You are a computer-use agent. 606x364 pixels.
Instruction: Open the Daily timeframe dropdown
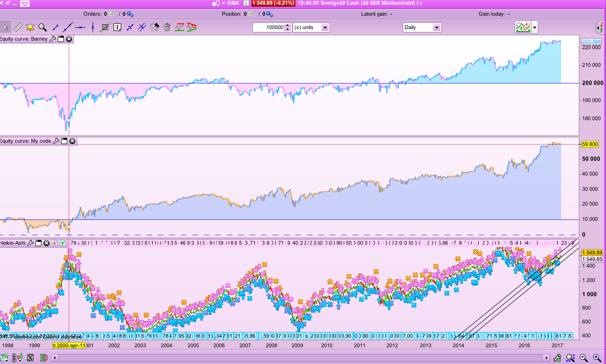(437, 27)
